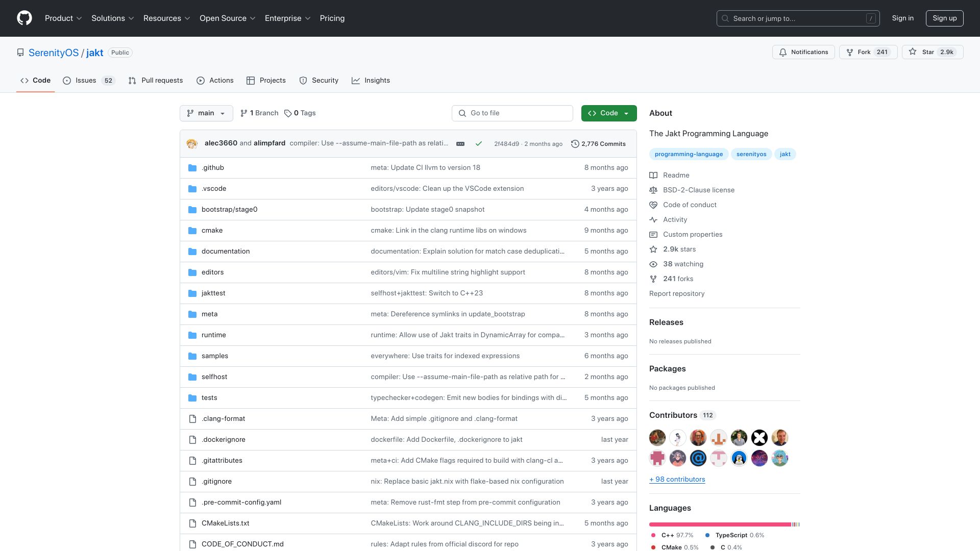
Task: Click the Search or jump to field
Action: 798,18
